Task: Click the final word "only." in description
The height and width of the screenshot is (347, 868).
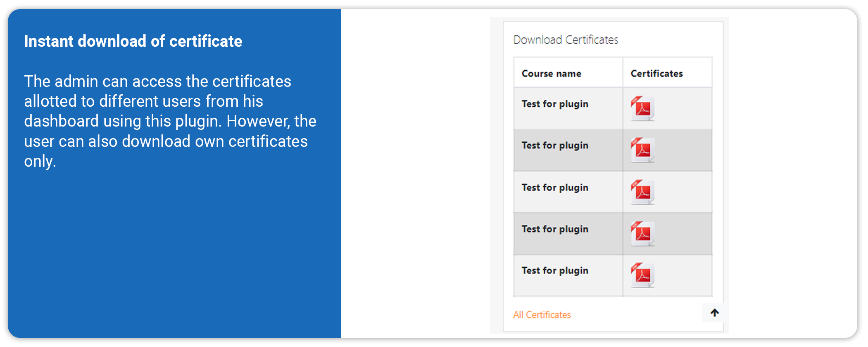Action: pyautogui.click(x=40, y=161)
